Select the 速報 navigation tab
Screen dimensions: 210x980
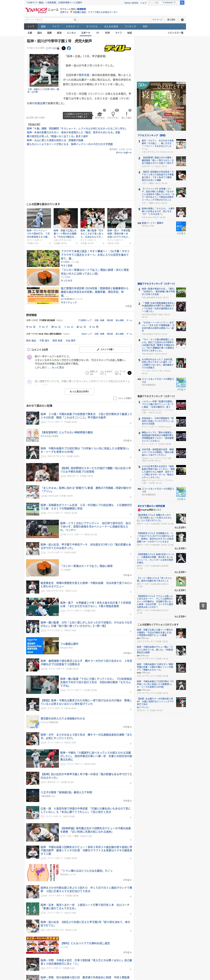click(43, 27)
